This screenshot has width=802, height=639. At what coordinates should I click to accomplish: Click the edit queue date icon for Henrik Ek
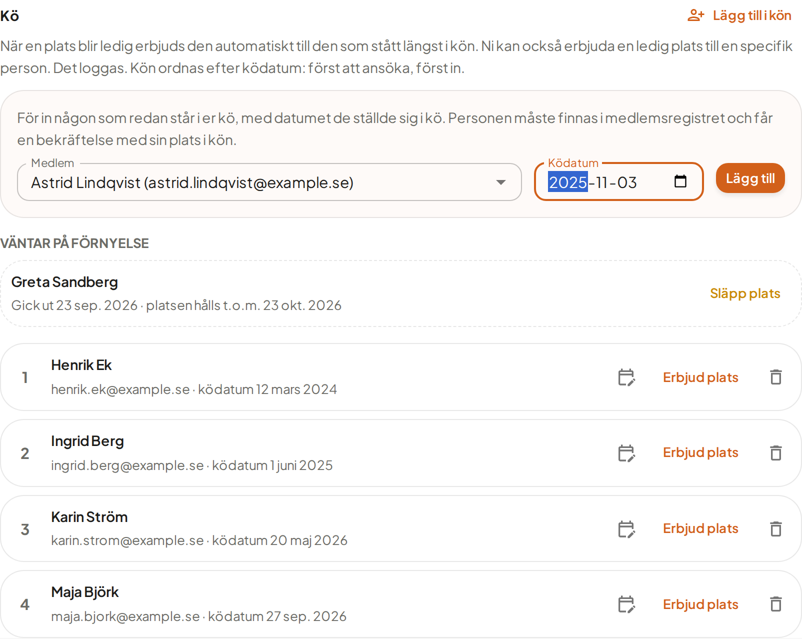[x=627, y=378]
